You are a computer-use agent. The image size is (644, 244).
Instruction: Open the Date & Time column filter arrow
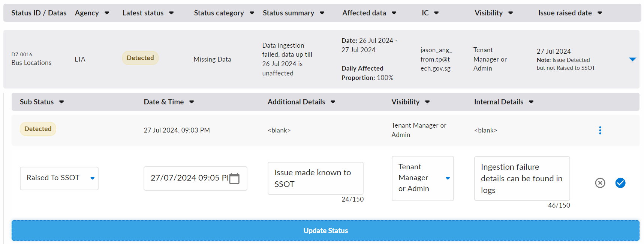192,102
